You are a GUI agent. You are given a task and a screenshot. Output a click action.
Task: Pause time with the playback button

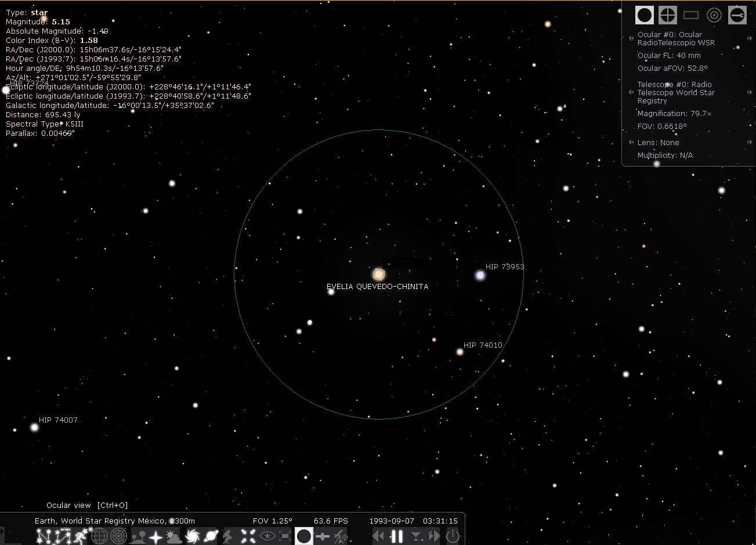tap(397, 536)
